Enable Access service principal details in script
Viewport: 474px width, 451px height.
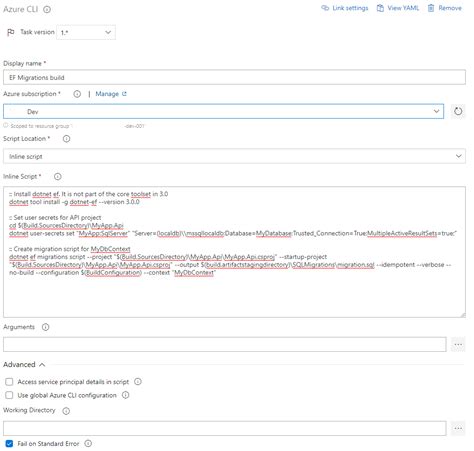(9, 382)
